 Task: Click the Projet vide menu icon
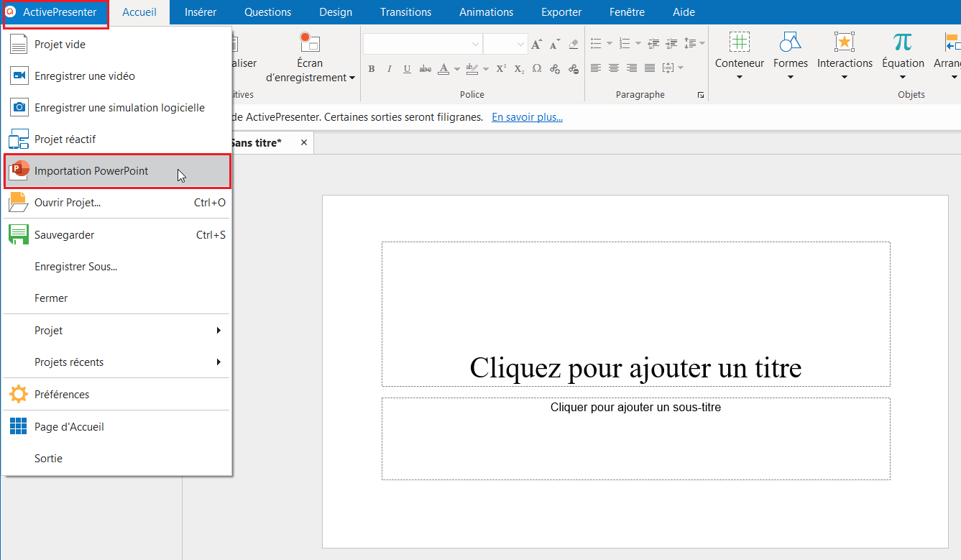(18, 45)
